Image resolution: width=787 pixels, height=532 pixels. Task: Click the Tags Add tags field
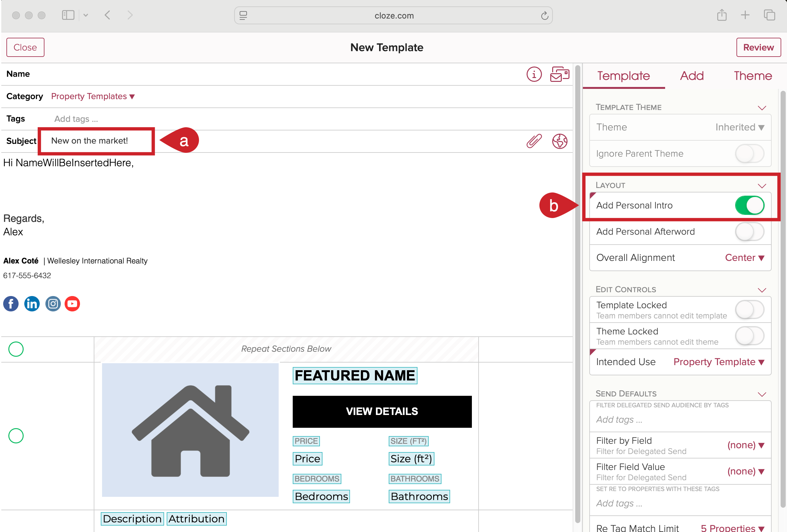[x=76, y=119]
